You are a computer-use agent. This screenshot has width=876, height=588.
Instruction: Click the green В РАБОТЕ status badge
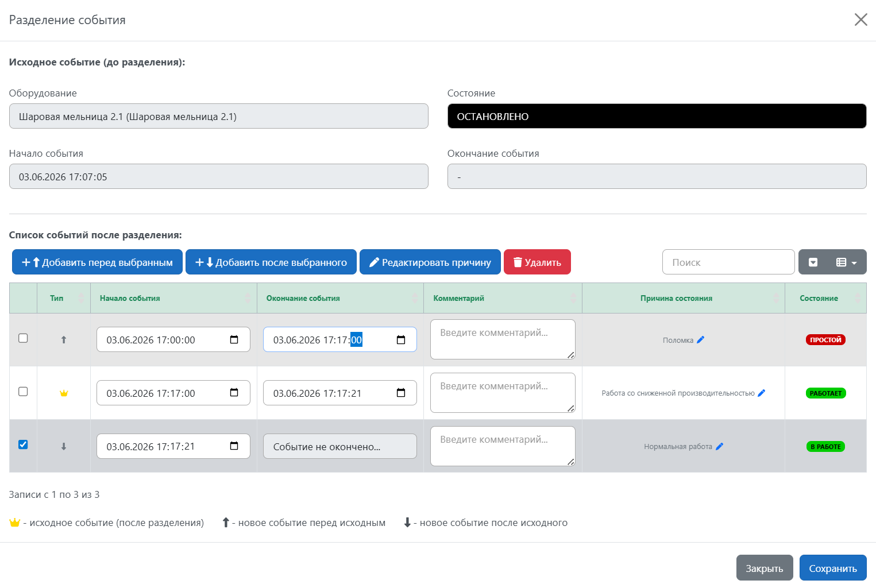click(x=825, y=447)
